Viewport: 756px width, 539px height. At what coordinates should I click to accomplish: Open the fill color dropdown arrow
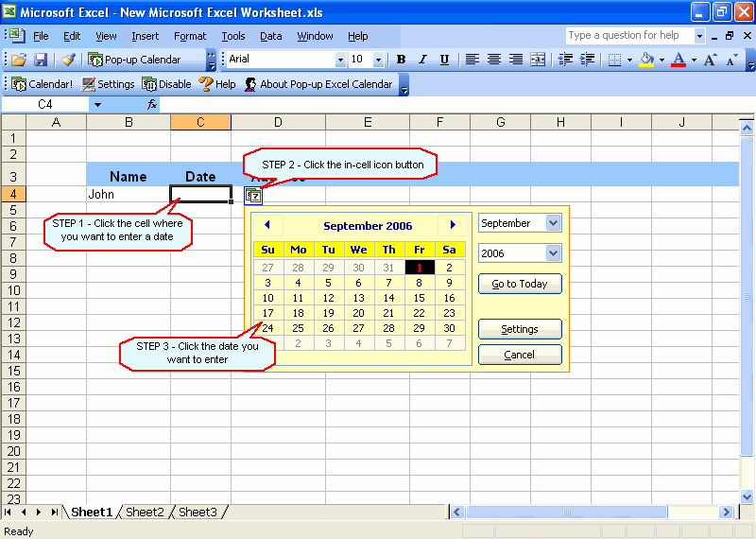tap(662, 60)
